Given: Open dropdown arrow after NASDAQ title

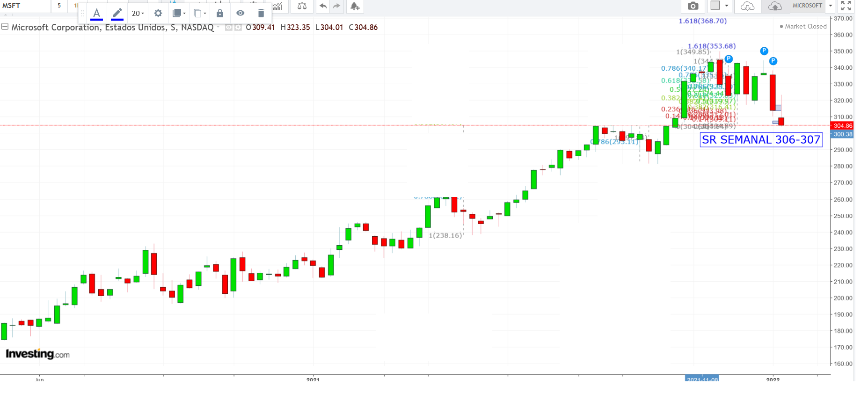Looking at the screenshot, I should (218, 27).
